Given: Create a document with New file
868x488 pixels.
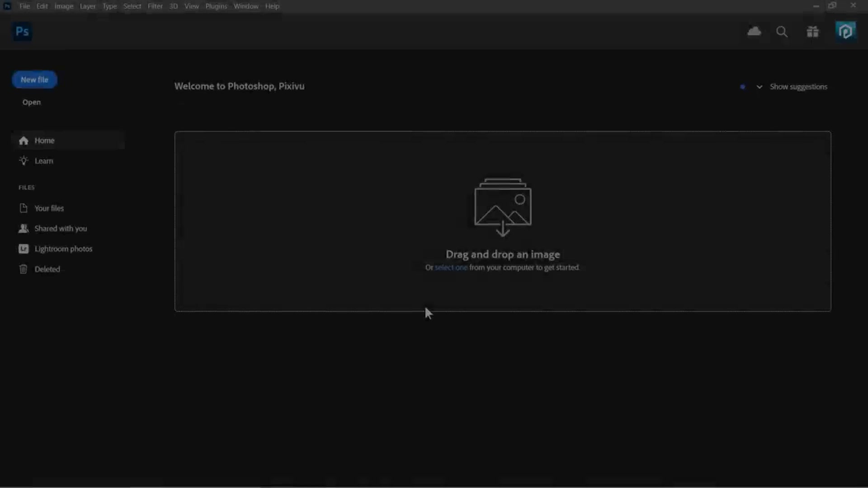Looking at the screenshot, I should [x=34, y=80].
